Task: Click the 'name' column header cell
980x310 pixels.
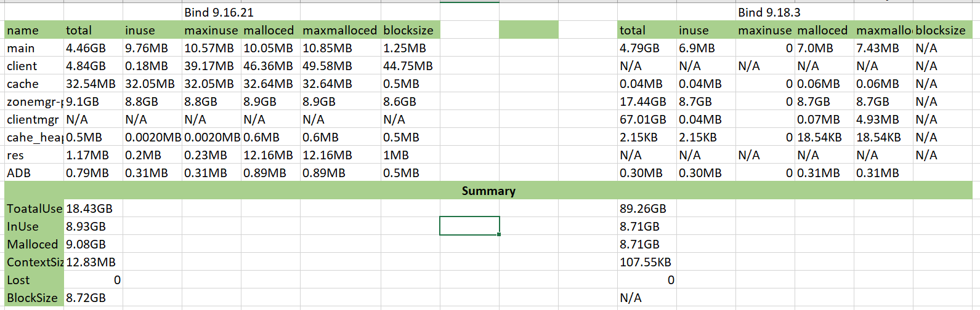Action: (x=34, y=30)
